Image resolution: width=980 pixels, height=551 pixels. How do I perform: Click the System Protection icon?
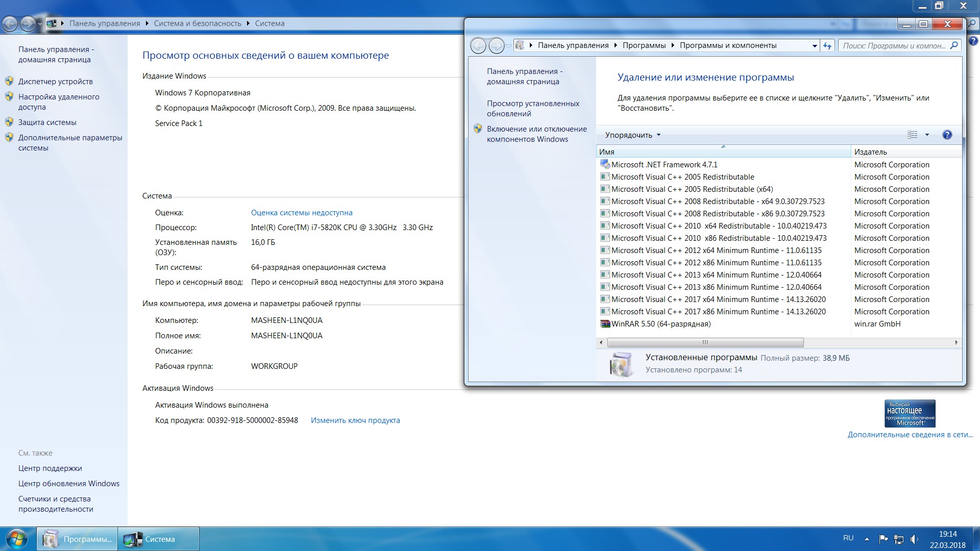(x=10, y=122)
